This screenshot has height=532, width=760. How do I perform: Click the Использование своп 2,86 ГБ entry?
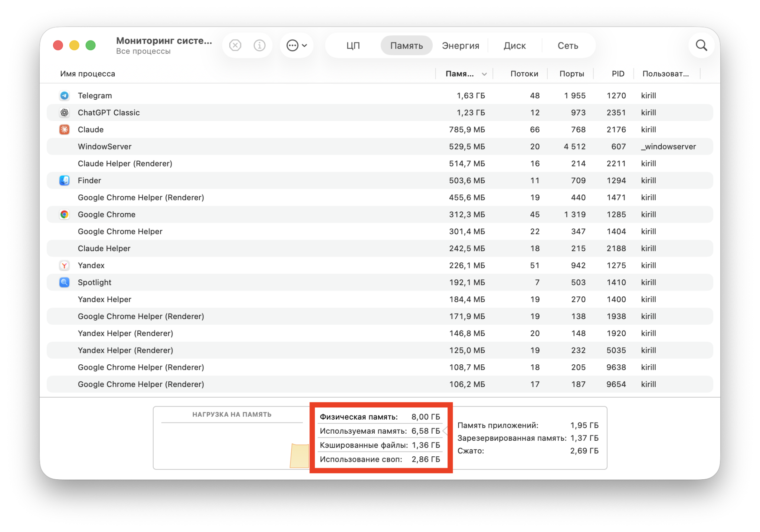coord(380,459)
